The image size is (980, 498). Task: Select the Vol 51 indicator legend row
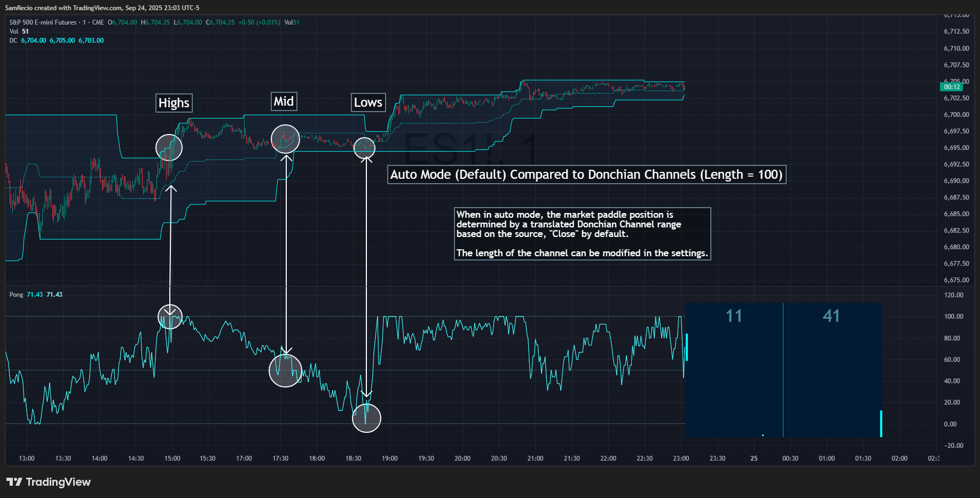(19, 31)
